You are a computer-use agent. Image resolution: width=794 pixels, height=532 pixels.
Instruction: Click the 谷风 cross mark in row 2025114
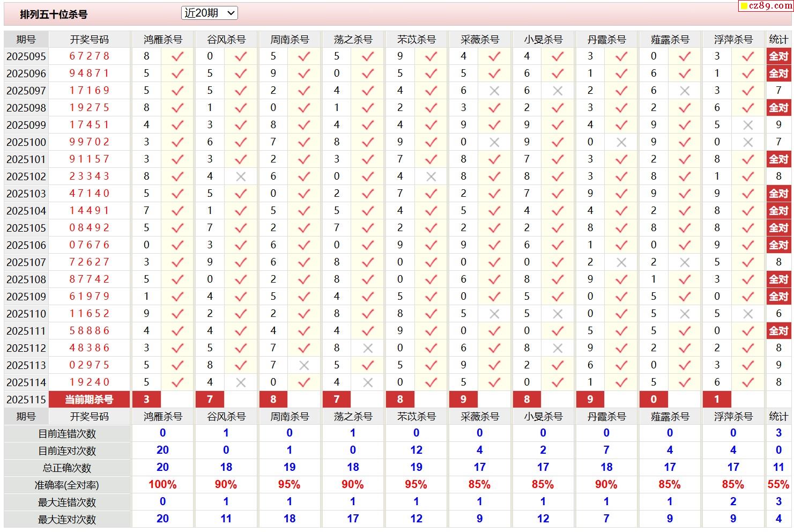point(241,382)
